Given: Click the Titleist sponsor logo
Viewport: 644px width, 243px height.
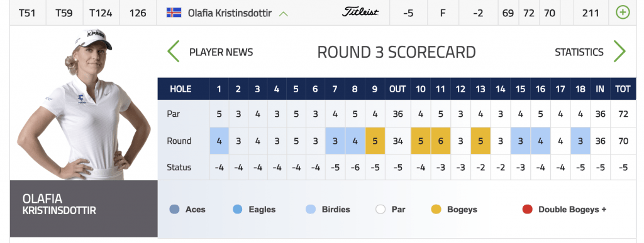Looking at the screenshot, I should 360,13.
